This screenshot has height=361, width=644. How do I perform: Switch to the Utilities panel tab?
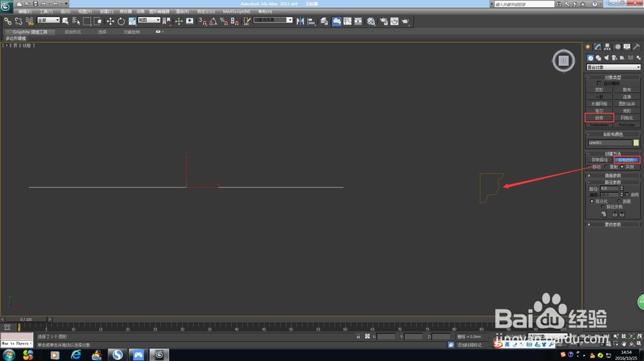[x=637, y=47]
